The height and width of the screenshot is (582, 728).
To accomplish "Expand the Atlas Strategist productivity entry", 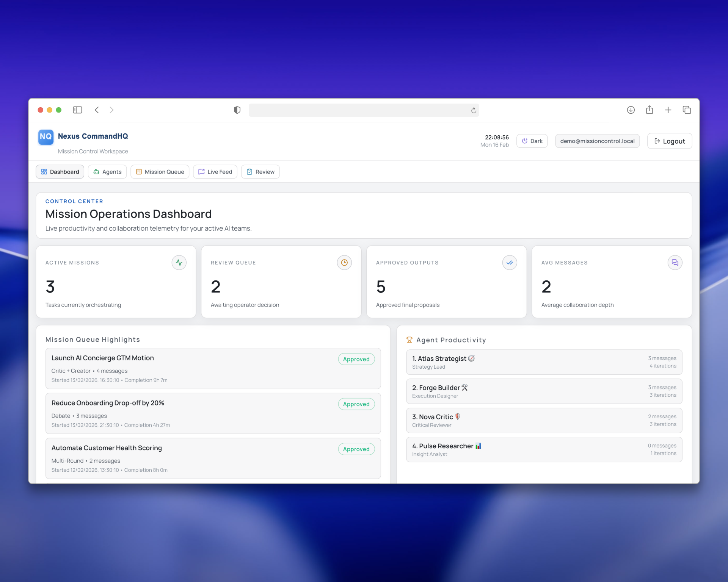I will [544, 362].
